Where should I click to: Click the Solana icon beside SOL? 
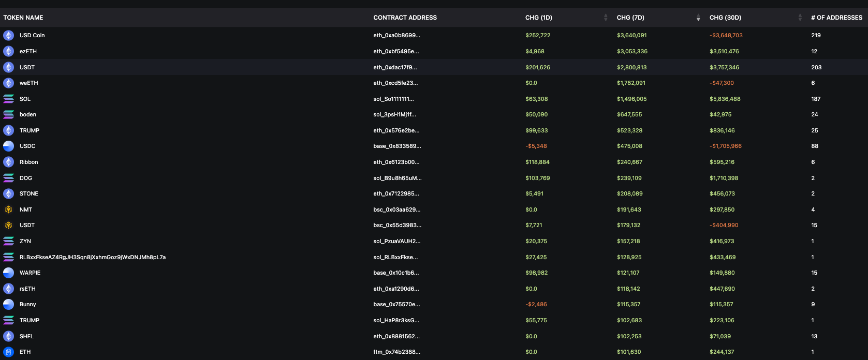tap(8, 99)
